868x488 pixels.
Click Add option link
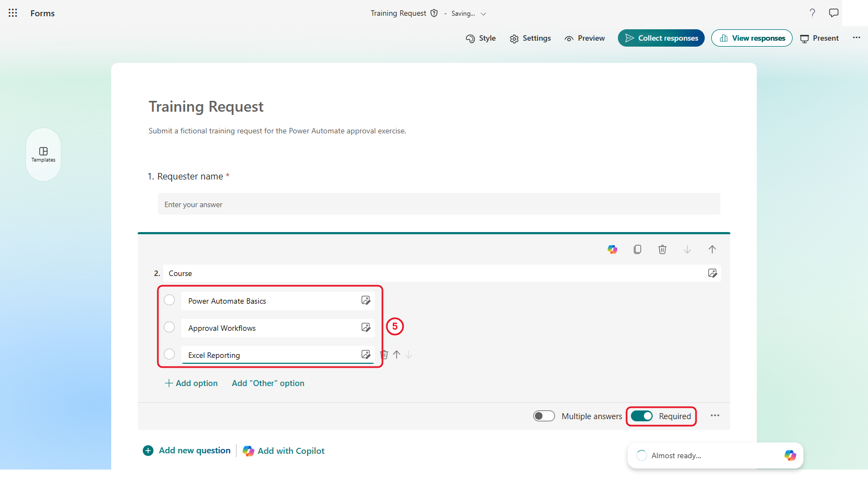click(x=191, y=383)
